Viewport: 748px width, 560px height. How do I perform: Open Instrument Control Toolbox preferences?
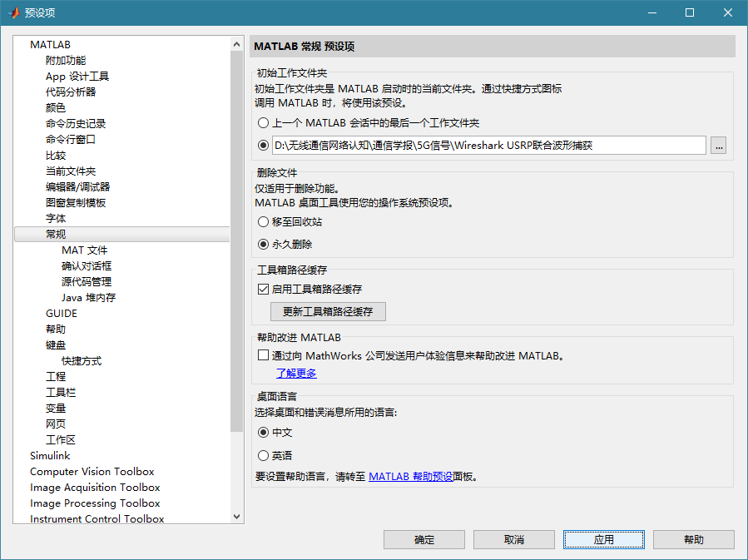tap(97, 518)
